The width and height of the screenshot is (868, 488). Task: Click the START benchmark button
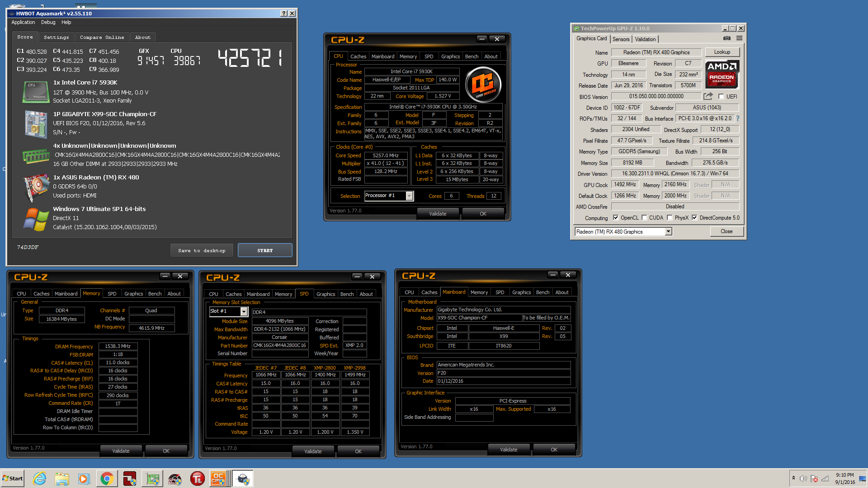point(265,250)
